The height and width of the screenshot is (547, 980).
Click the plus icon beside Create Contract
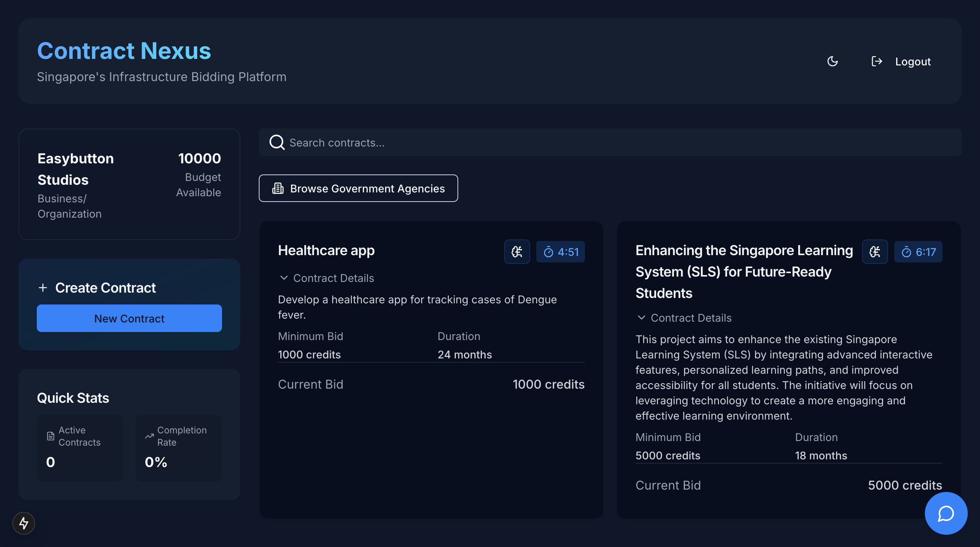(43, 288)
